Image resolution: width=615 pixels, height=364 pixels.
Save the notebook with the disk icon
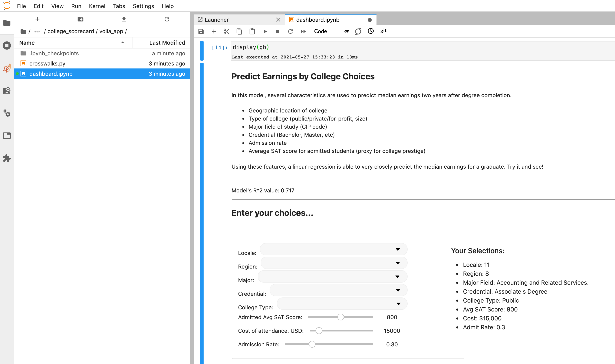point(201,31)
